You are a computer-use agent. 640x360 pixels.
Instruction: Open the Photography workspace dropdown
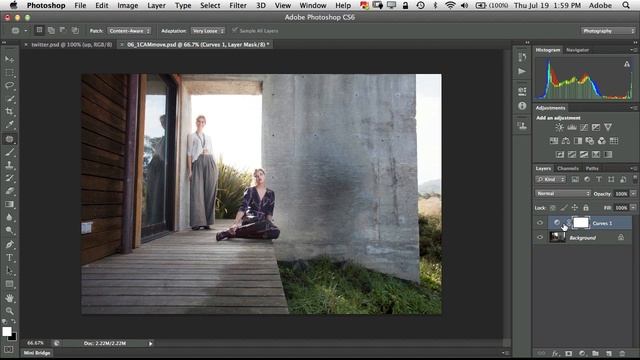coord(608,31)
